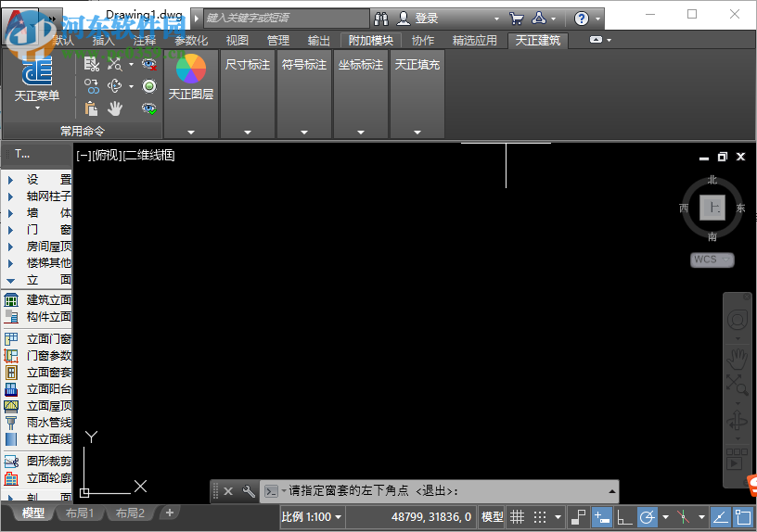Switch to the 视图 ribbon tab
Image resolution: width=757 pixels, height=532 pixels.
237,40
